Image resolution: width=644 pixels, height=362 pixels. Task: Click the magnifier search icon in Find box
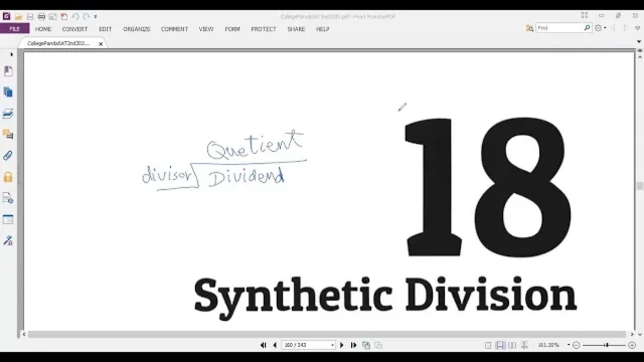[587, 28]
